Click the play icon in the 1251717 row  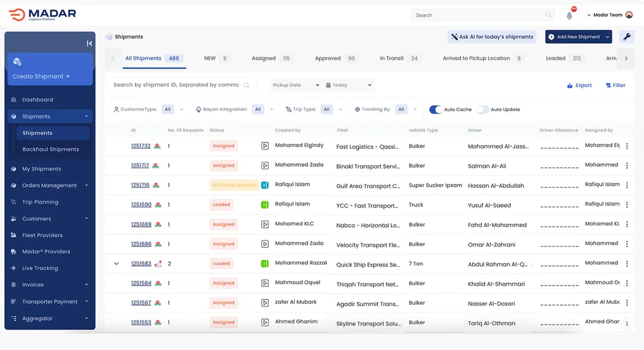[265, 166]
